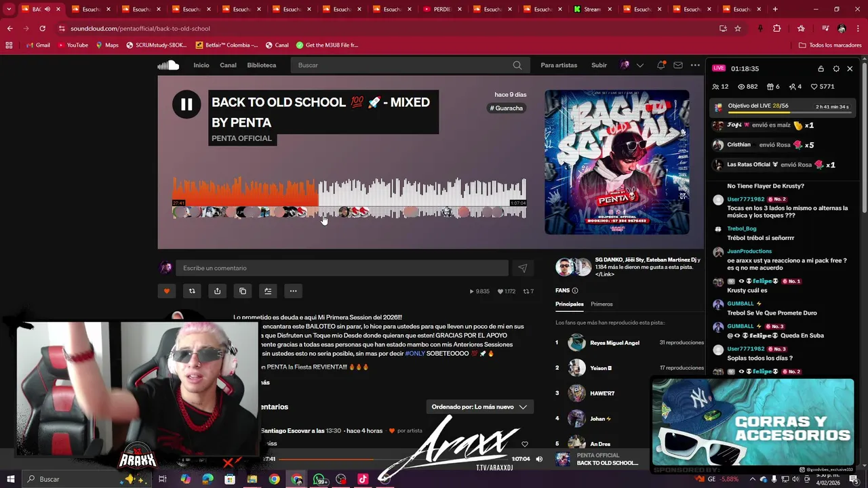Open the LIVE panel settings gear
The height and width of the screenshot is (488, 868).
tap(836, 68)
